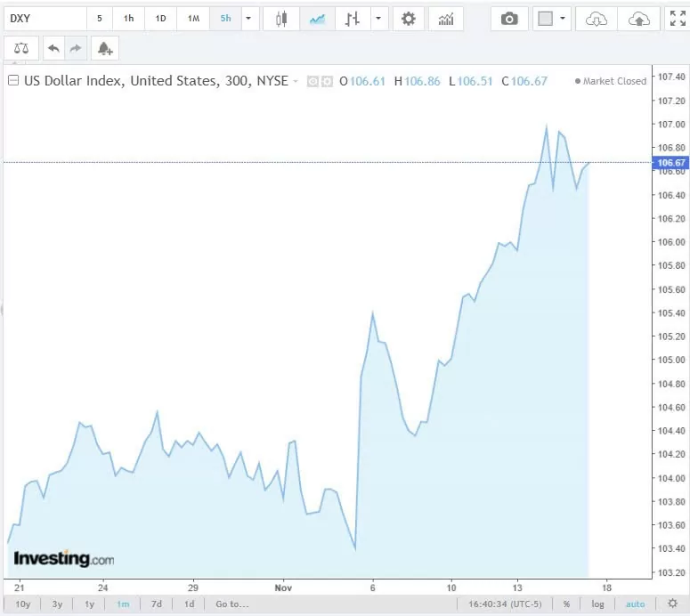Set date range to 1y
This screenshot has width=690, height=616.
pos(89,604)
